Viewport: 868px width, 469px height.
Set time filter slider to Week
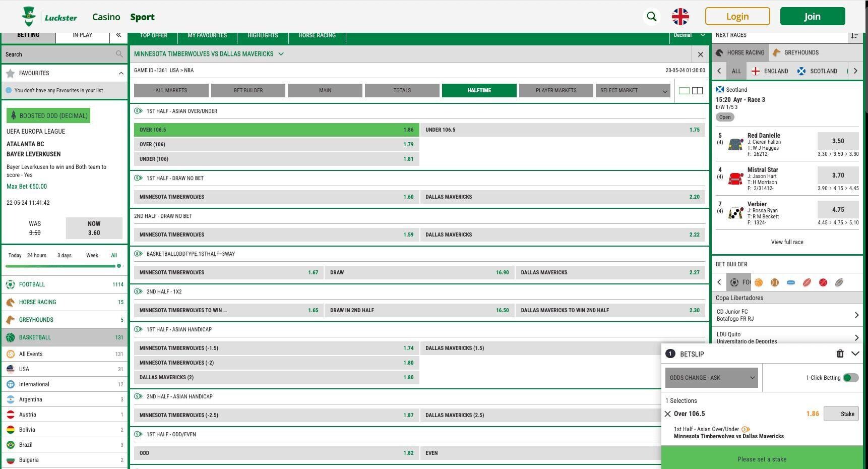[92, 256]
